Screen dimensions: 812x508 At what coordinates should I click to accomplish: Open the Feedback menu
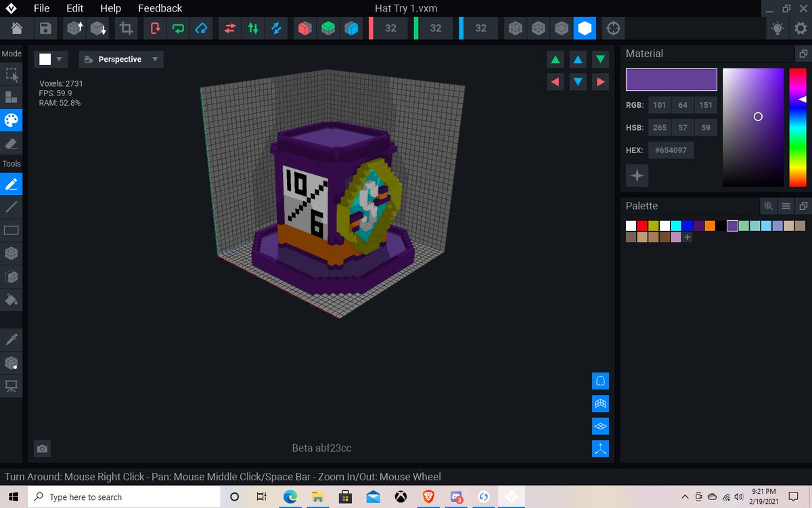160,8
